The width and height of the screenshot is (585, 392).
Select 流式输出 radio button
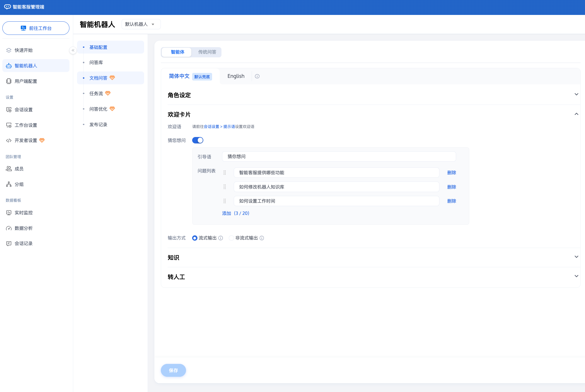(x=195, y=238)
